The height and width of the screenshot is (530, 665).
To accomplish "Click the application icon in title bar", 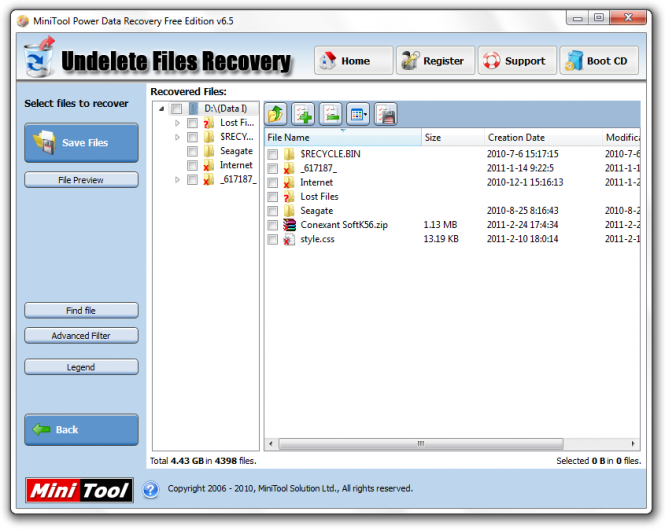I will click(x=22, y=21).
